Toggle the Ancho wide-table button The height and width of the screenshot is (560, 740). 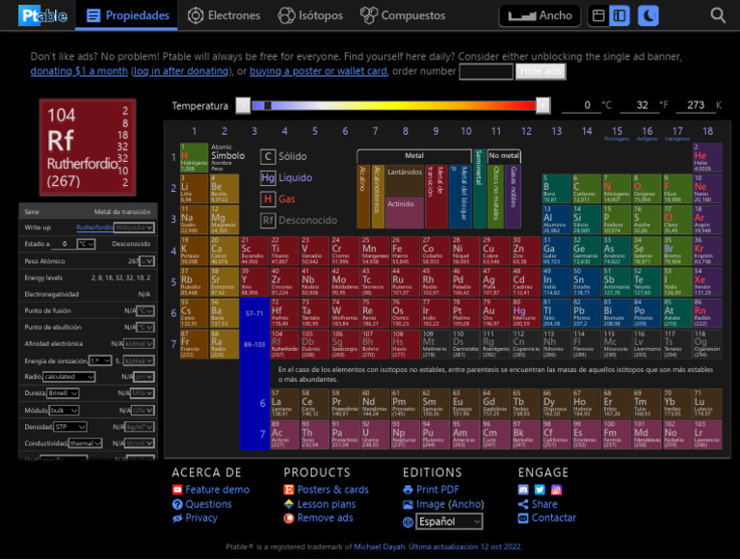pos(540,15)
